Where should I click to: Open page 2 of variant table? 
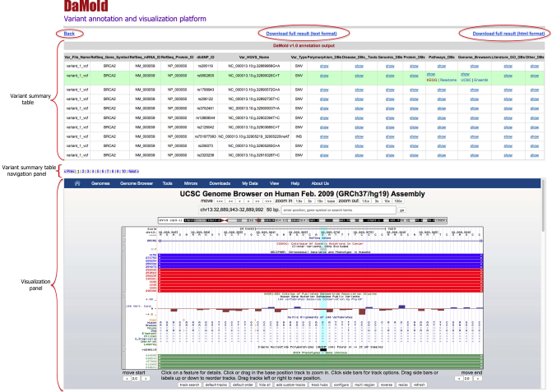tap(83, 171)
